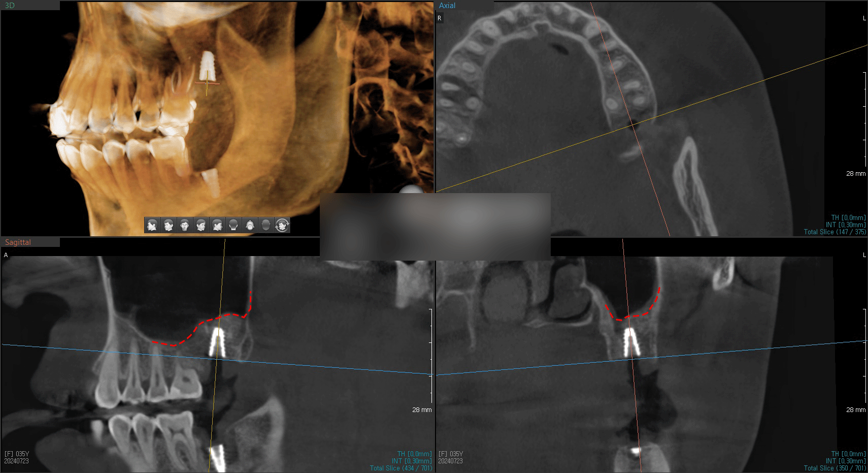Click the vertical scale ruler in Axial view

pos(865,119)
